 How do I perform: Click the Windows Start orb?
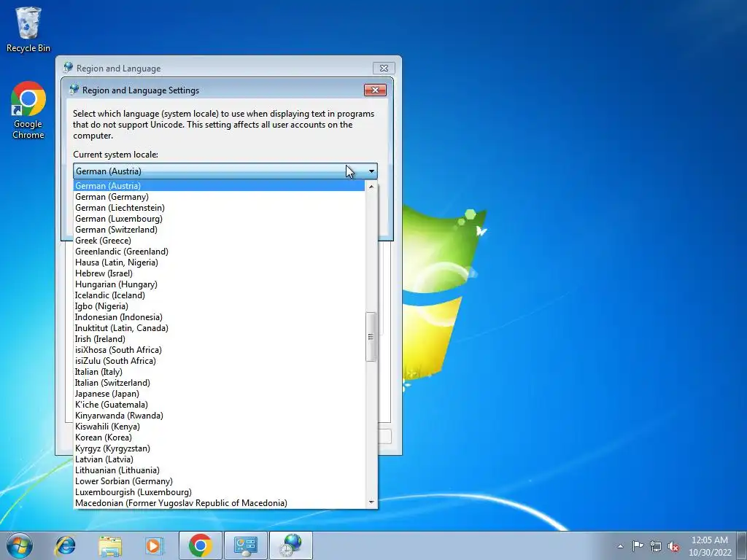click(20, 545)
